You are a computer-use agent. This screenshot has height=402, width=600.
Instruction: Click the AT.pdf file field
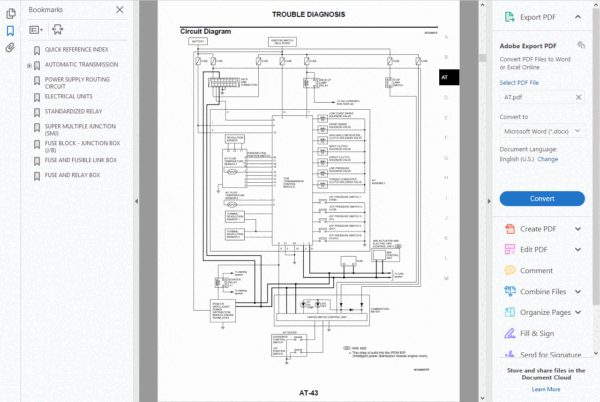(x=542, y=97)
